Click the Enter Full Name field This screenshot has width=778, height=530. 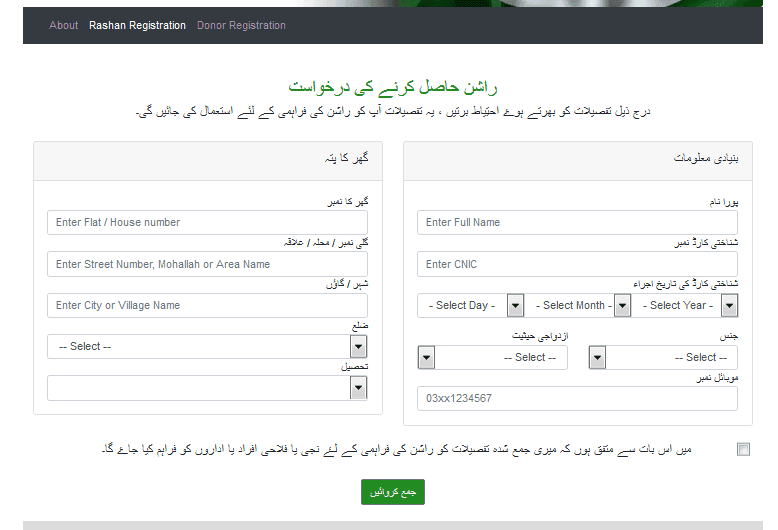pos(577,222)
